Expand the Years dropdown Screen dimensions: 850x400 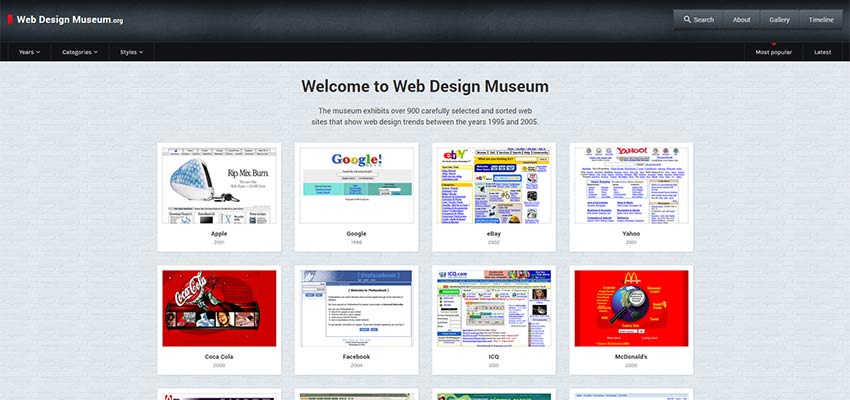pyautogui.click(x=29, y=52)
